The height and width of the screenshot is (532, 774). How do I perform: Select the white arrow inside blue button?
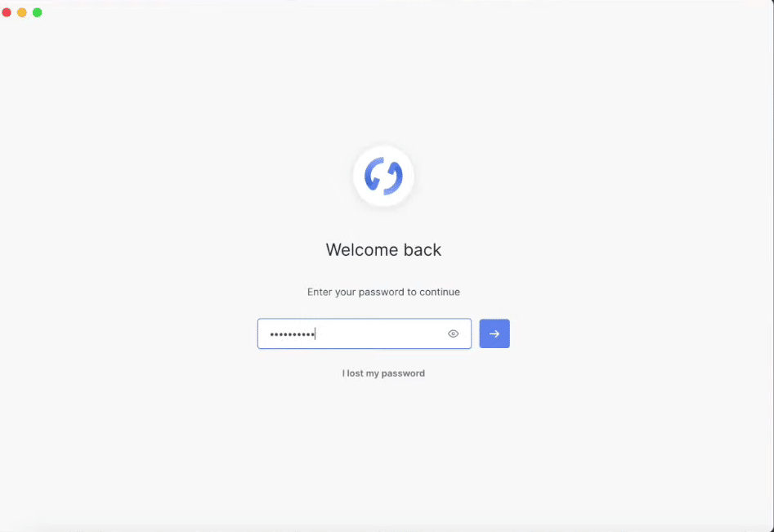pyautogui.click(x=494, y=334)
